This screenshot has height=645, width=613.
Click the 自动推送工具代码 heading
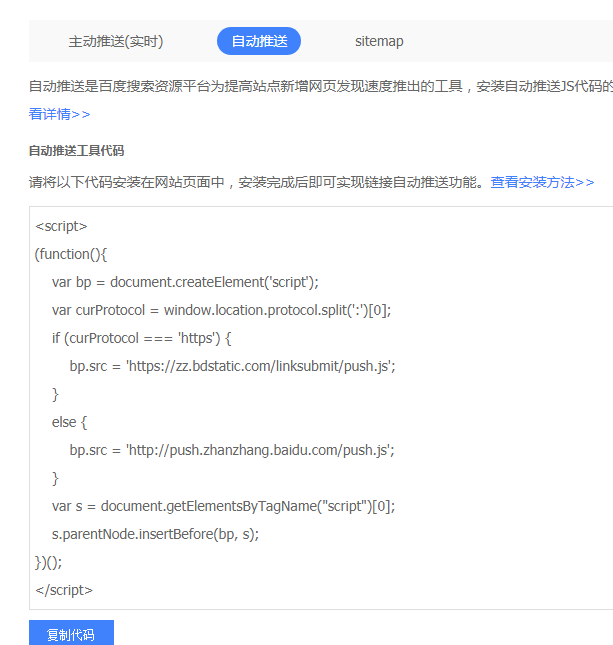pyautogui.click(x=77, y=151)
